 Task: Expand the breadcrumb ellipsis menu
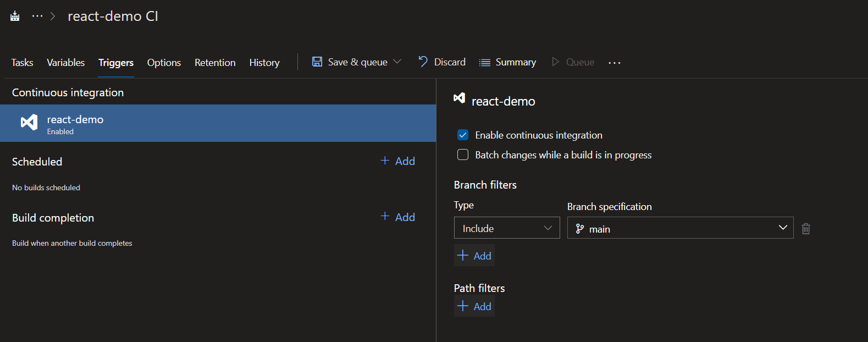point(37,16)
